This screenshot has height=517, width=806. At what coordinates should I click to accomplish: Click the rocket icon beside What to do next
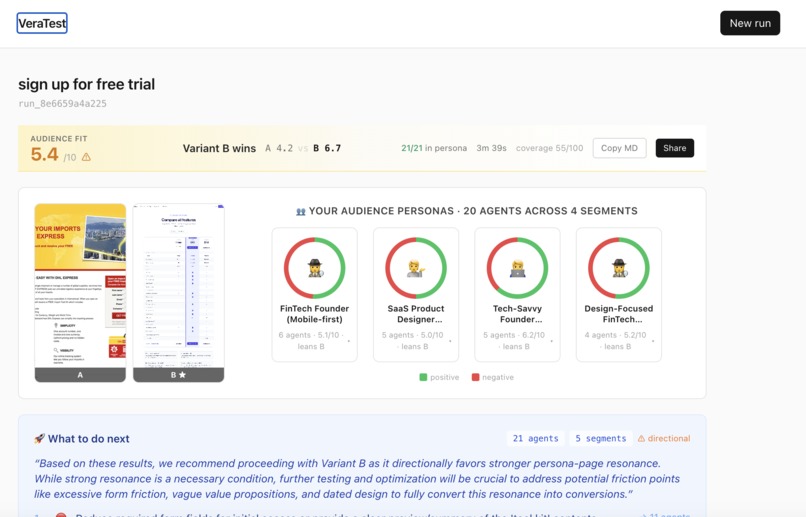40,438
